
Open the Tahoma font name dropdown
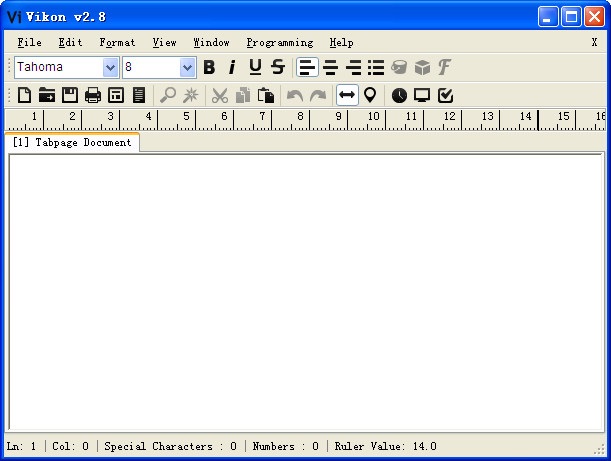(110, 67)
